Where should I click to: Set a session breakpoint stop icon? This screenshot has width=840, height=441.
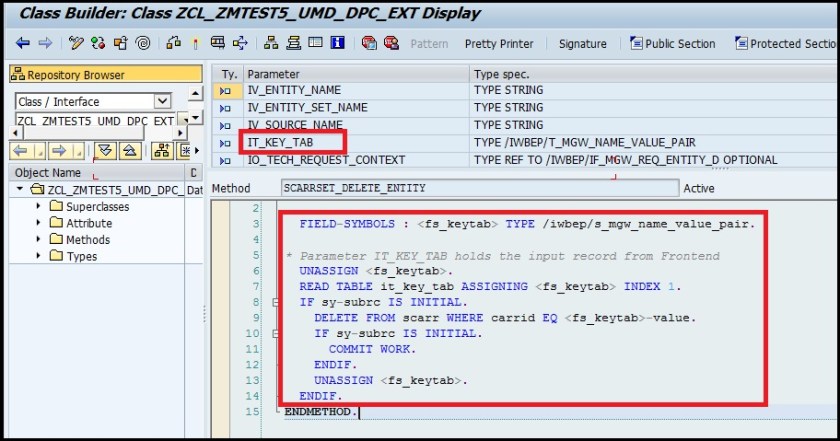point(369,43)
